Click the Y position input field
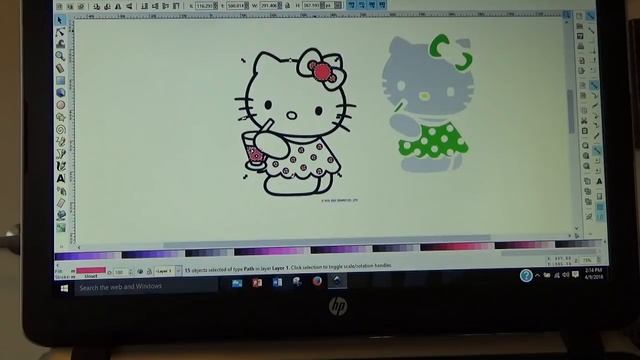The width and height of the screenshot is (640, 360). (237, 6)
